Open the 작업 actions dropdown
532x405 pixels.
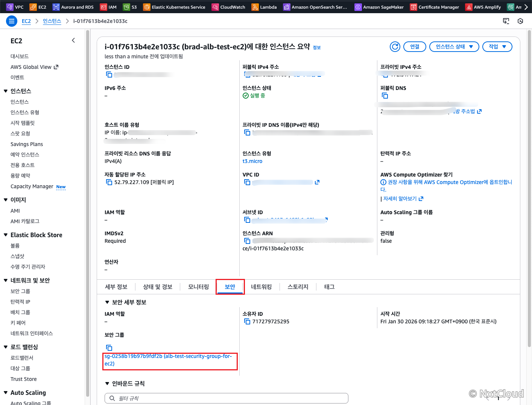497,47
